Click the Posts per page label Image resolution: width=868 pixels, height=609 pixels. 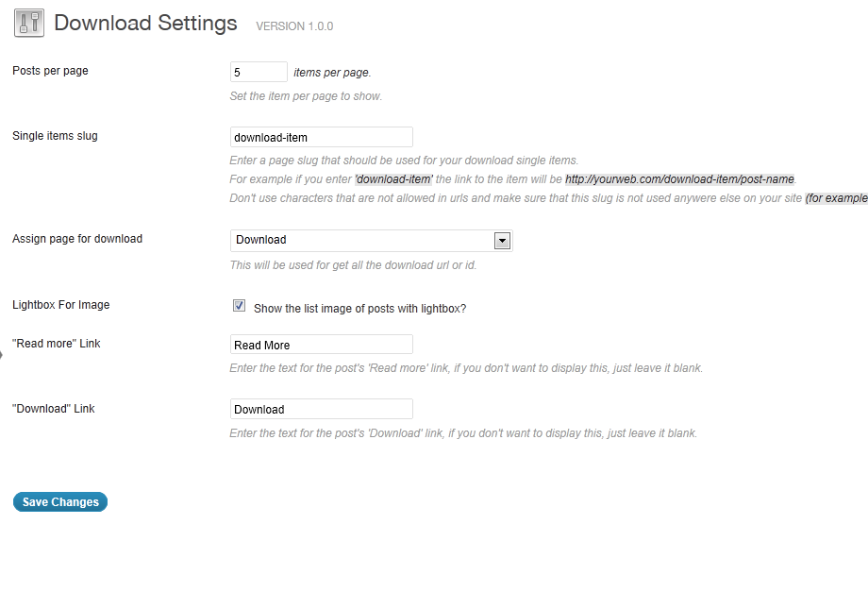pyautogui.click(x=50, y=71)
